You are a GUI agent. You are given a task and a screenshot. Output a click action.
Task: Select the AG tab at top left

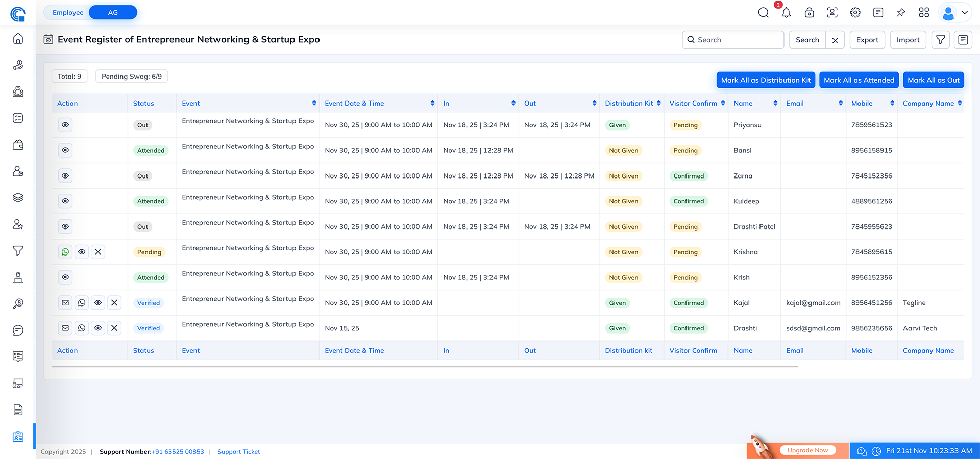(x=112, y=12)
